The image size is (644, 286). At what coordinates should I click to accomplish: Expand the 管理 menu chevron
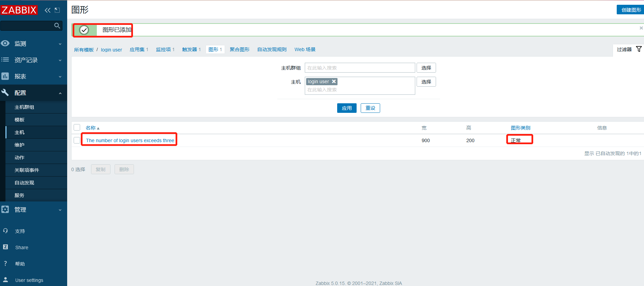pos(60,210)
